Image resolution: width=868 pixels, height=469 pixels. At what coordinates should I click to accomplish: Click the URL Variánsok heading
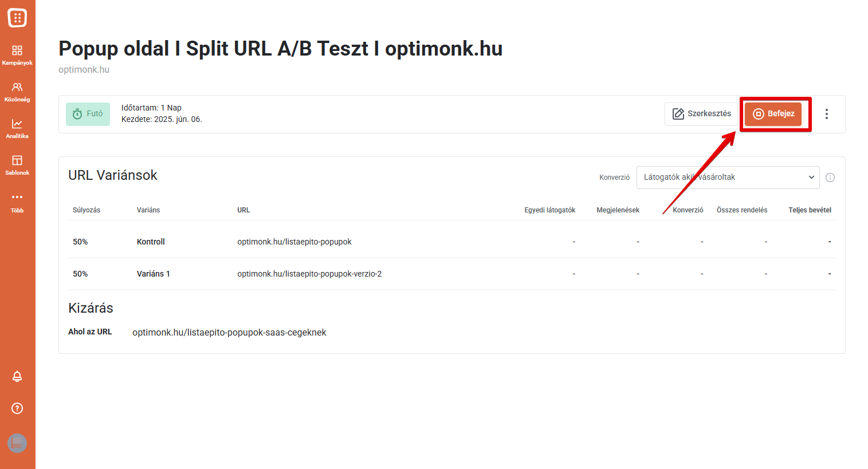pyautogui.click(x=113, y=175)
